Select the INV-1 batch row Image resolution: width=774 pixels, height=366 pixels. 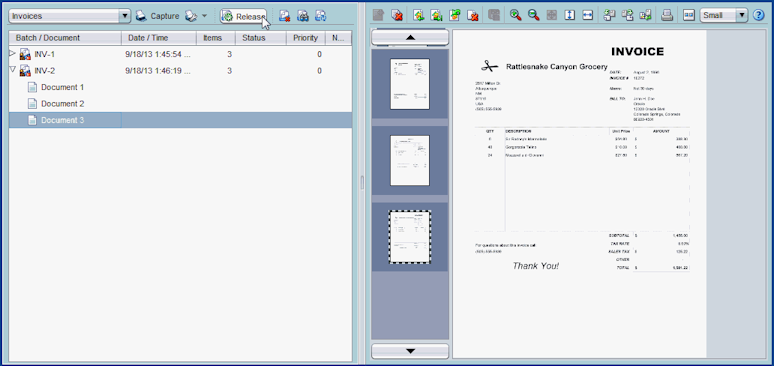pos(180,54)
